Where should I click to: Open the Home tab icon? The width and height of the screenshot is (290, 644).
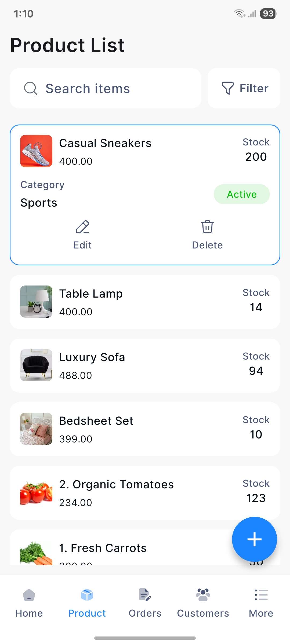pyautogui.click(x=29, y=595)
